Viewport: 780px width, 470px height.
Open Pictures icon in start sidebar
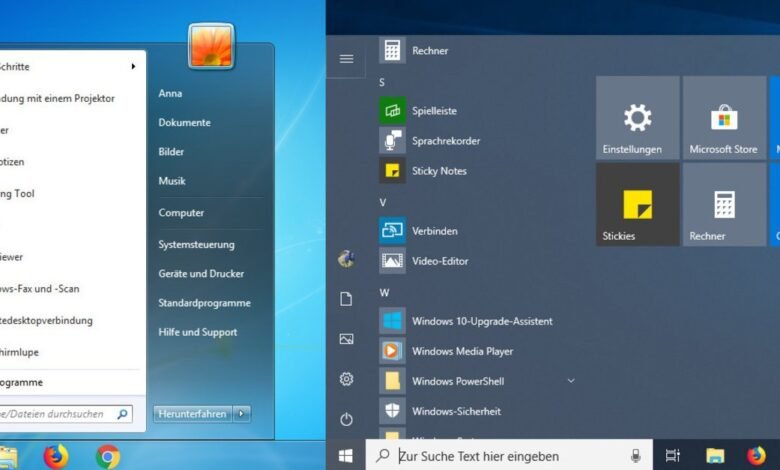[x=346, y=339]
